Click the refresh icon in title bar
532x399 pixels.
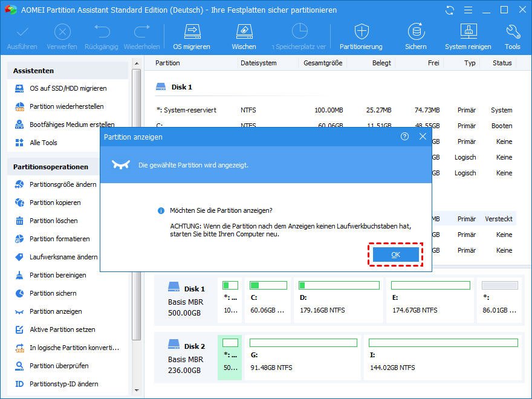pos(450,10)
